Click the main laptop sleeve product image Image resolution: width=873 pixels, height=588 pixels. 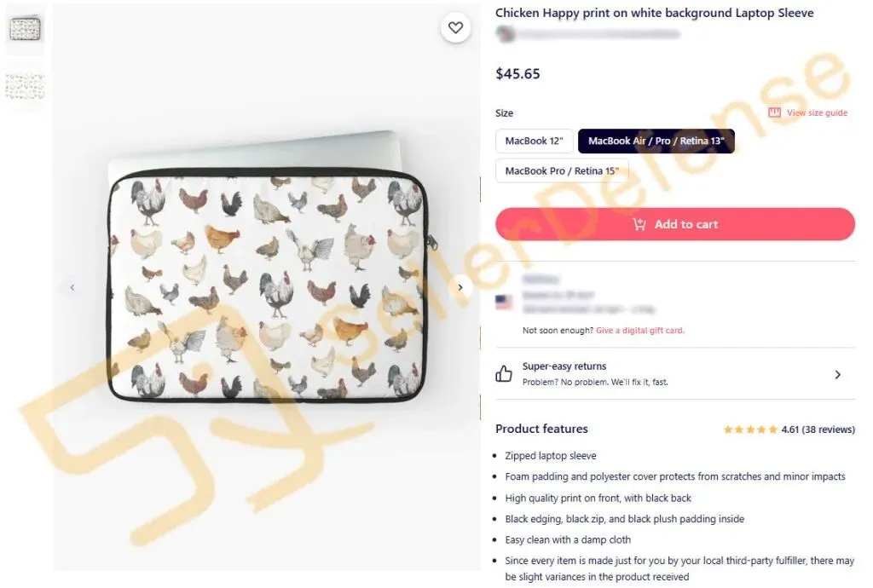click(267, 284)
